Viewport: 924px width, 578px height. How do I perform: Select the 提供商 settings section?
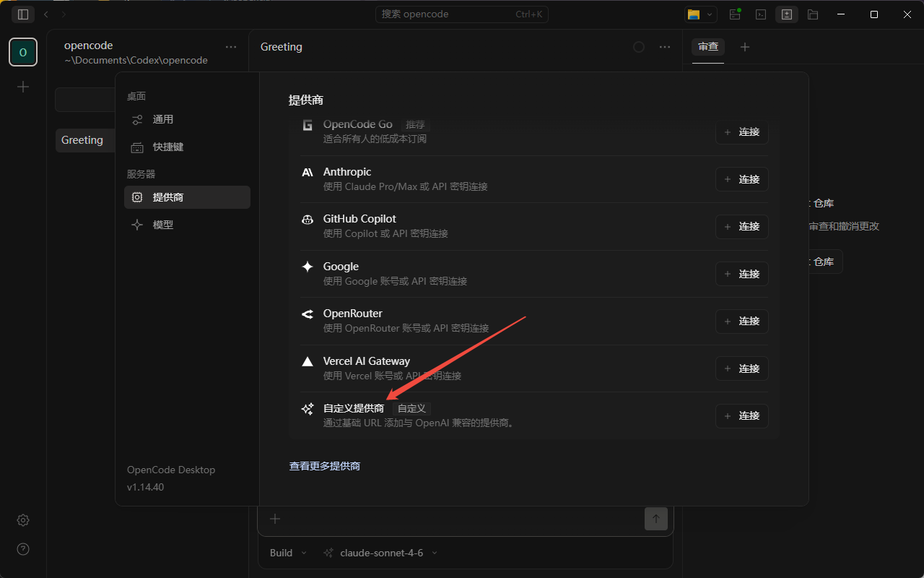[187, 197]
